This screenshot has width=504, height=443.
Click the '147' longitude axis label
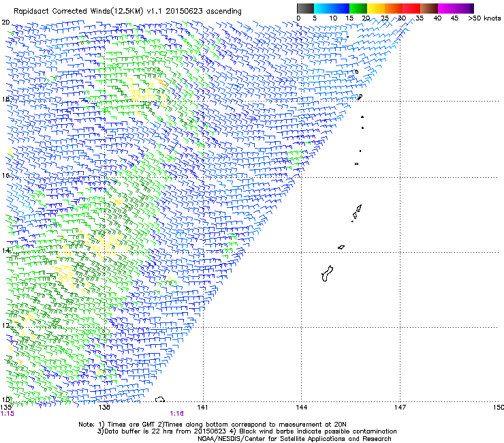[400, 408]
